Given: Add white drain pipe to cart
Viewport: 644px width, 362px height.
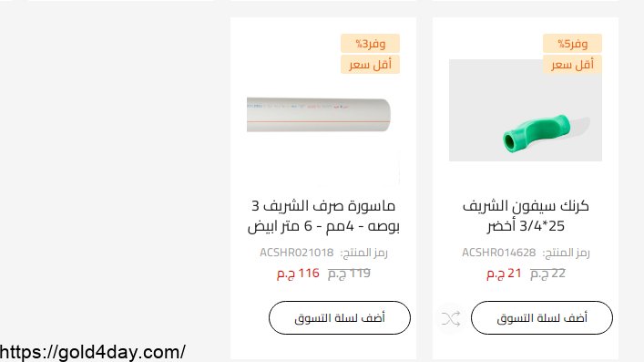Looking at the screenshot, I should 340,317.
